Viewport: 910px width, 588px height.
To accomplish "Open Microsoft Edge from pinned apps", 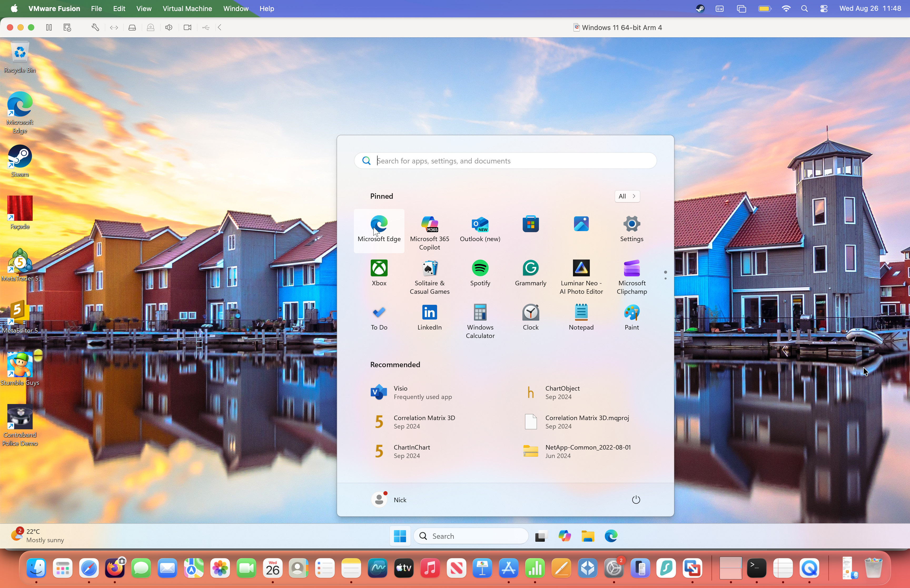I will (x=379, y=231).
